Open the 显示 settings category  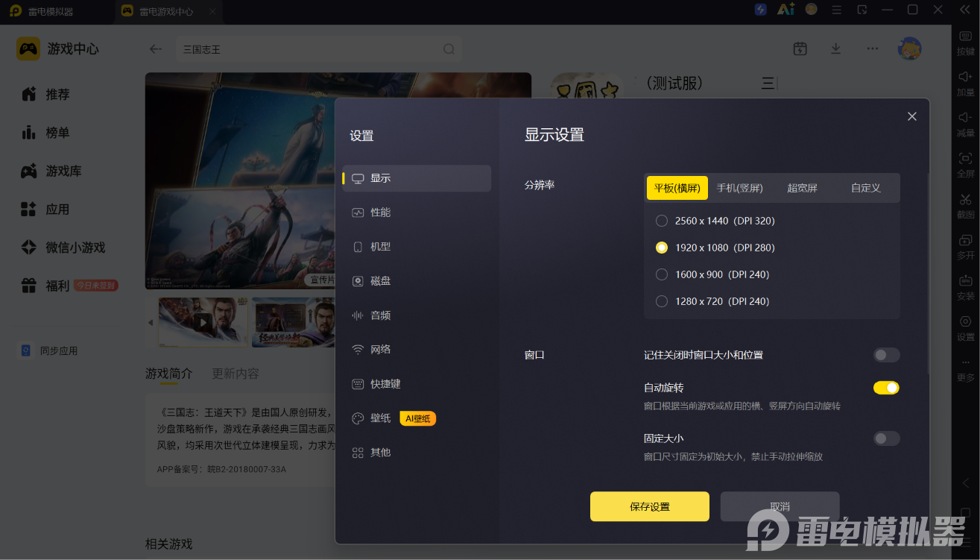[x=417, y=178]
